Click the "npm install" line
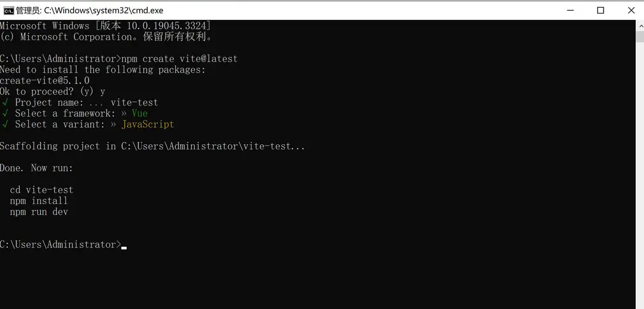Viewport: 644px width, 309px height. pos(39,201)
